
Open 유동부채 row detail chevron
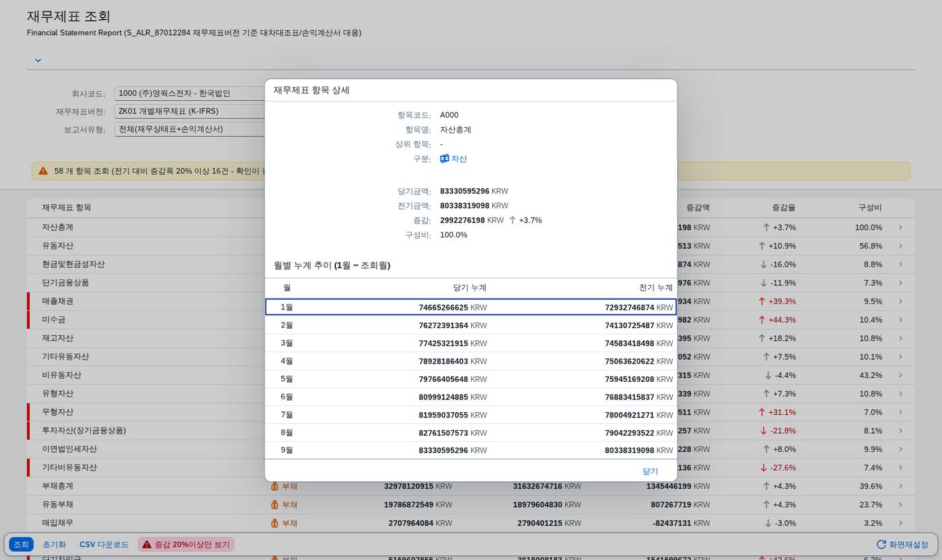(900, 505)
